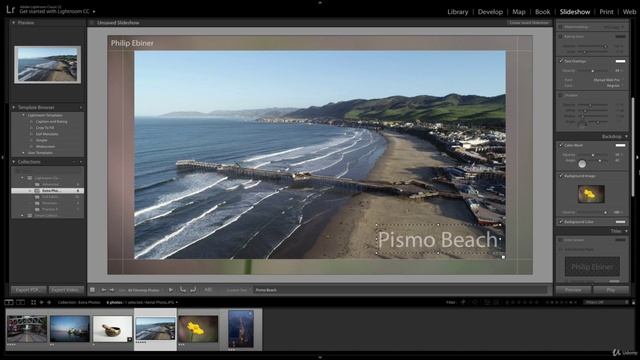This screenshot has height=360, width=640.
Task: Toggle the Text Overlays checkbox
Action: click(561, 61)
